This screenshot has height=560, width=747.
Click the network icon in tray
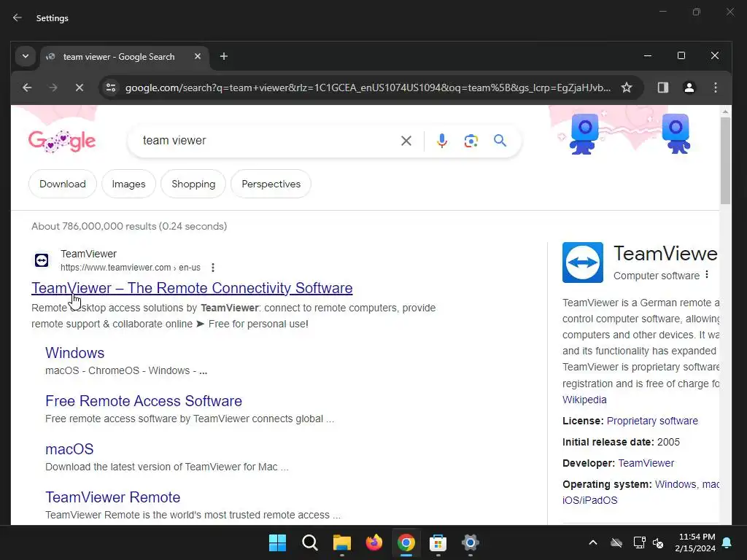[639, 542]
